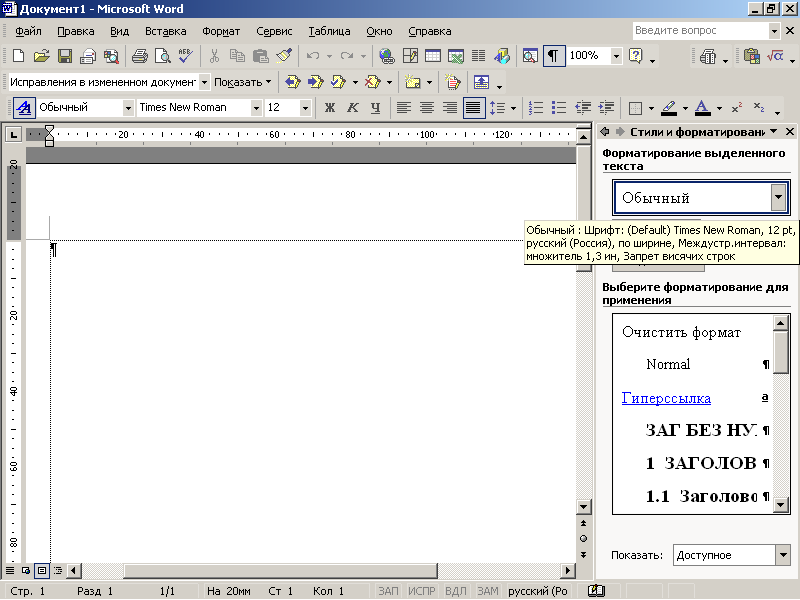This screenshot has width=800, height=600.
Task: Apply the 1.1 Заголово heading style
Action: (x=693, y=496)
